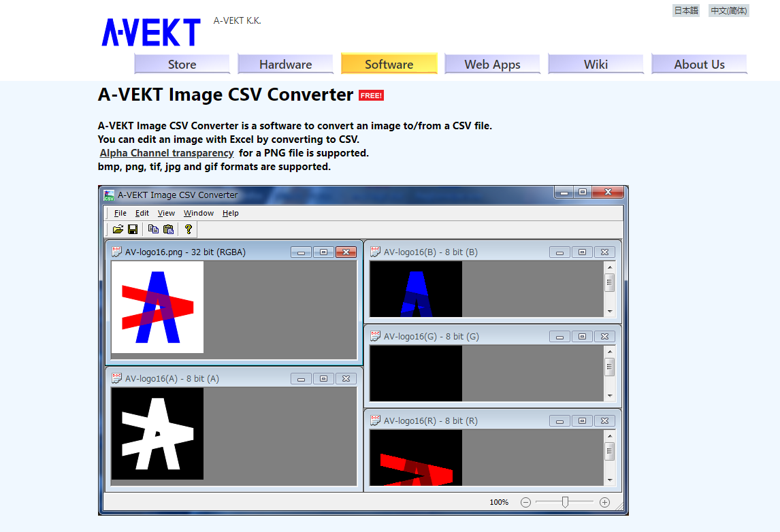Screen dimensions: 780x532
Task: Click the black green channel image in AV-logo16(G)
Action: click(416, 373)
